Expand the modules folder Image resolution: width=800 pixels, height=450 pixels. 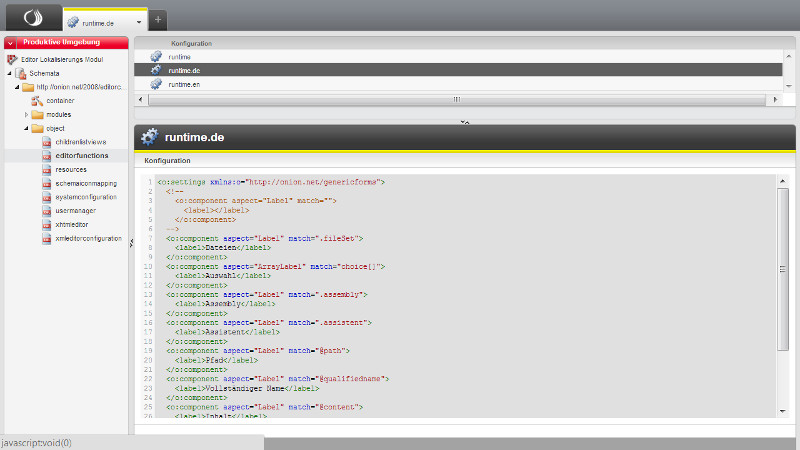[x=27, y=115]
